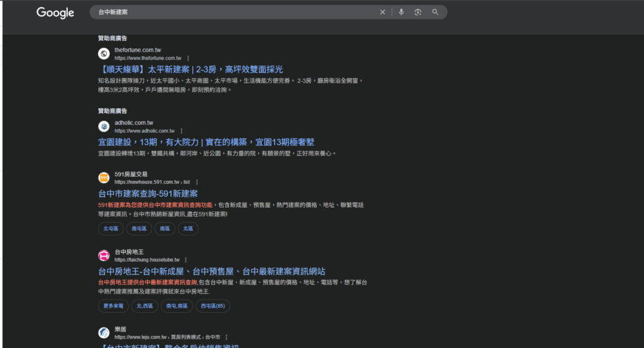This screenshot has height=348, width=644.
Task: Click the 591房屋交易 favicon
Action: [x=104, y=177]
